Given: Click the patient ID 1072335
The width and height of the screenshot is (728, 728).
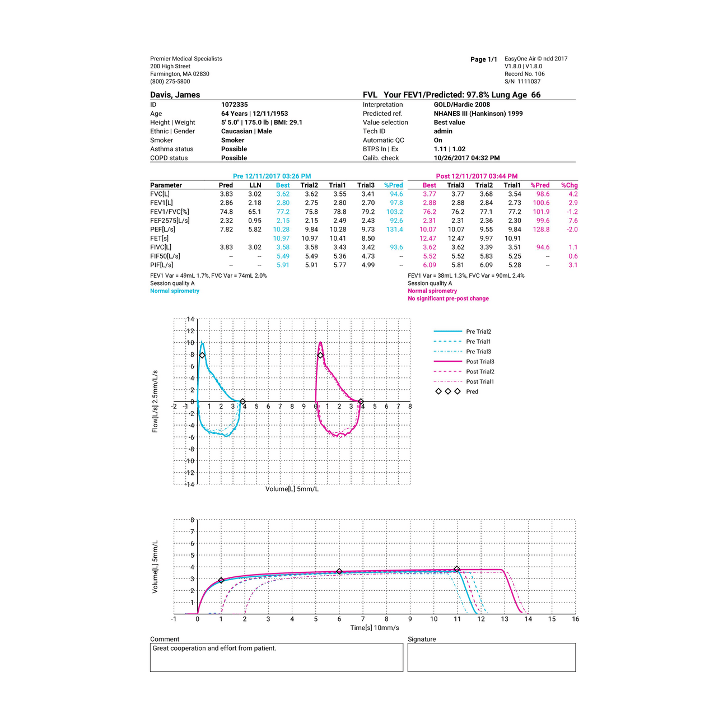Looking at the screenshot, I should (x=234, y=105).
